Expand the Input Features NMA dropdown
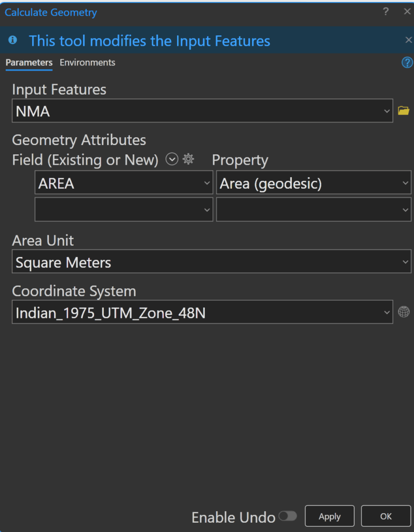 (386, 111)
